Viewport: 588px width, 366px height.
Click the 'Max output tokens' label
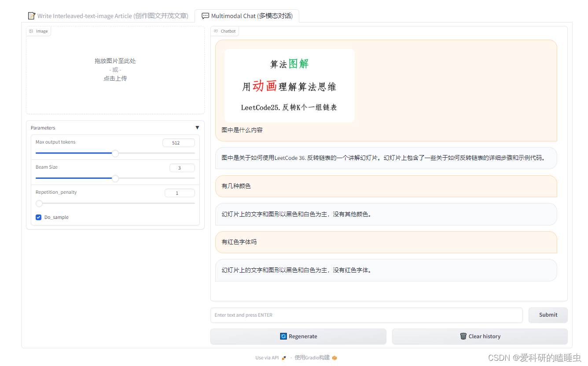pos(55,142)
